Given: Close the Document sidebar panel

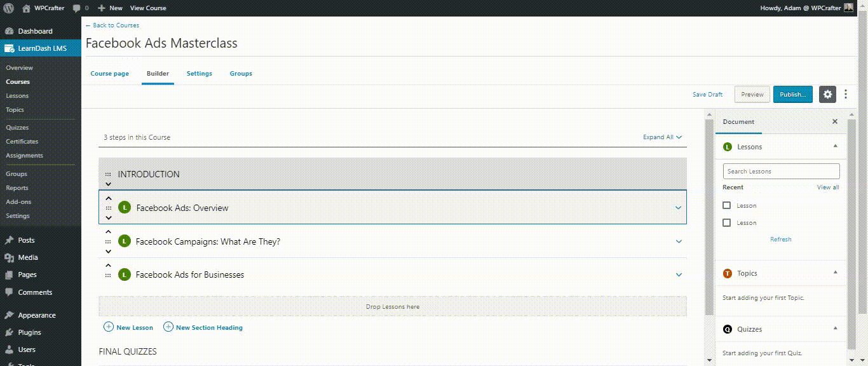Looking at the screenshot, I should pos(835,121).
